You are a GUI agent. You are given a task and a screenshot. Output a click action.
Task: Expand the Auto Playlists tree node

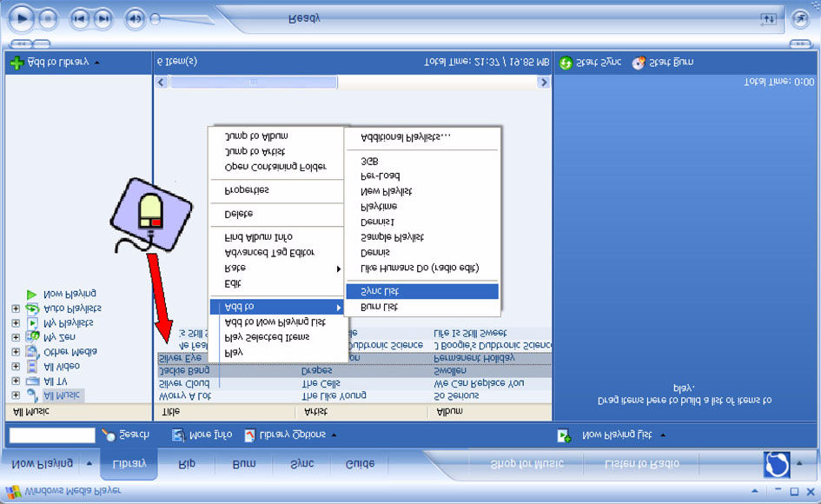(x=16, y=308)
